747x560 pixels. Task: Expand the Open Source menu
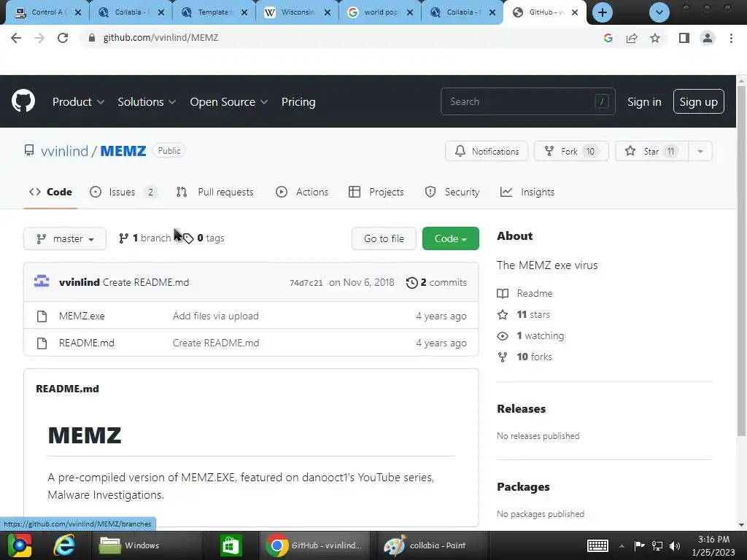(x=228, y=102)
